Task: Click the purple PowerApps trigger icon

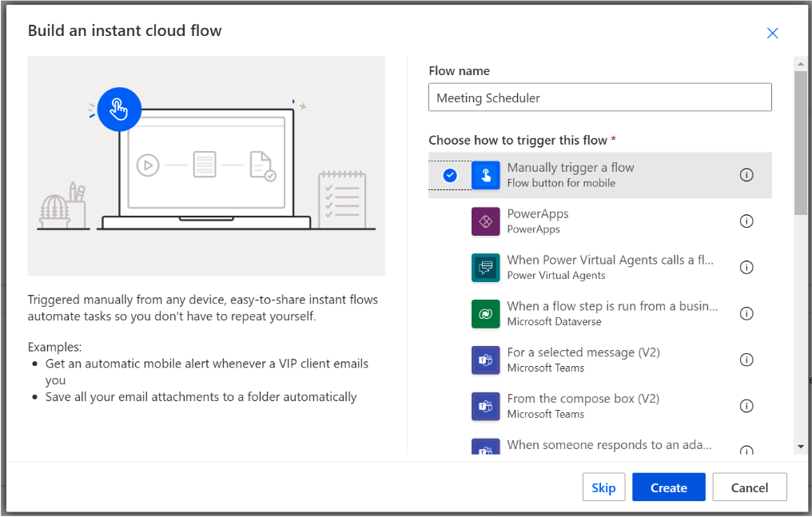Action: coord(485,221)
